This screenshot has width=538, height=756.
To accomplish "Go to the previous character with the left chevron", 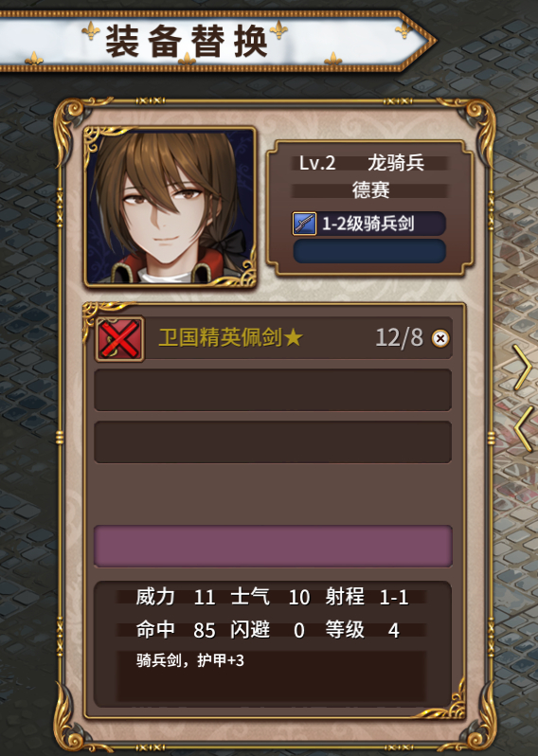I will click(524, 428).
